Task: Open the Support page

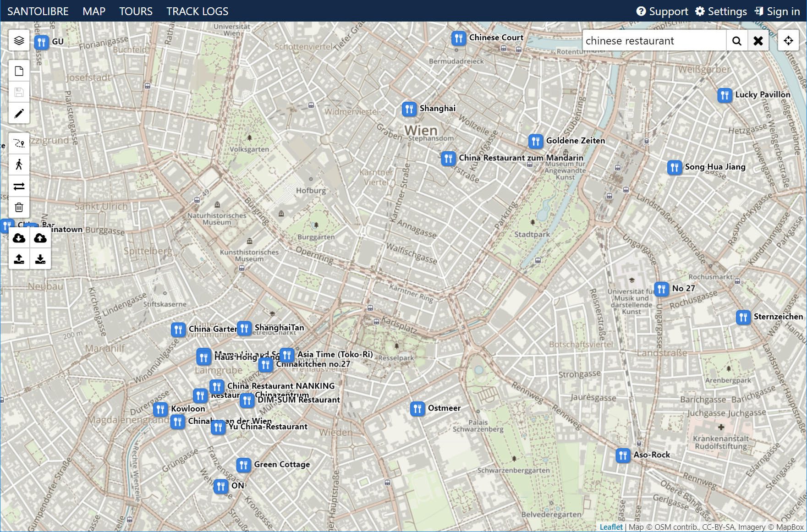Action: 662,11
